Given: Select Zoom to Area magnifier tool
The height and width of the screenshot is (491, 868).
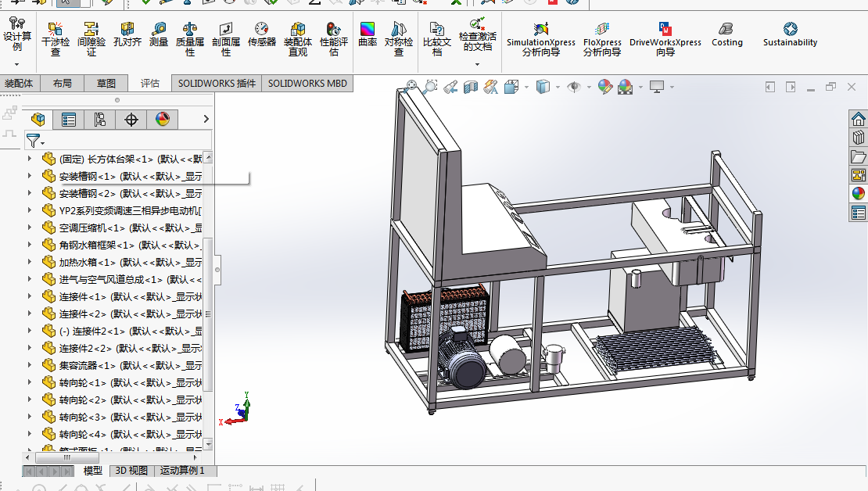Looking at the screenshot, I should pyautogui.click(x=429, y=87).
